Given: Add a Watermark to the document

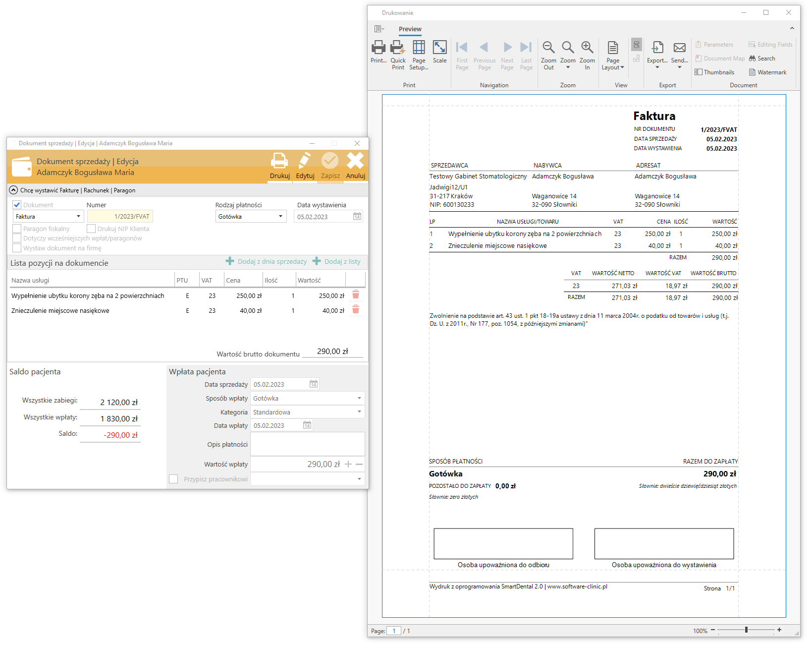Looking at the screenshot, I should point(767,72).
